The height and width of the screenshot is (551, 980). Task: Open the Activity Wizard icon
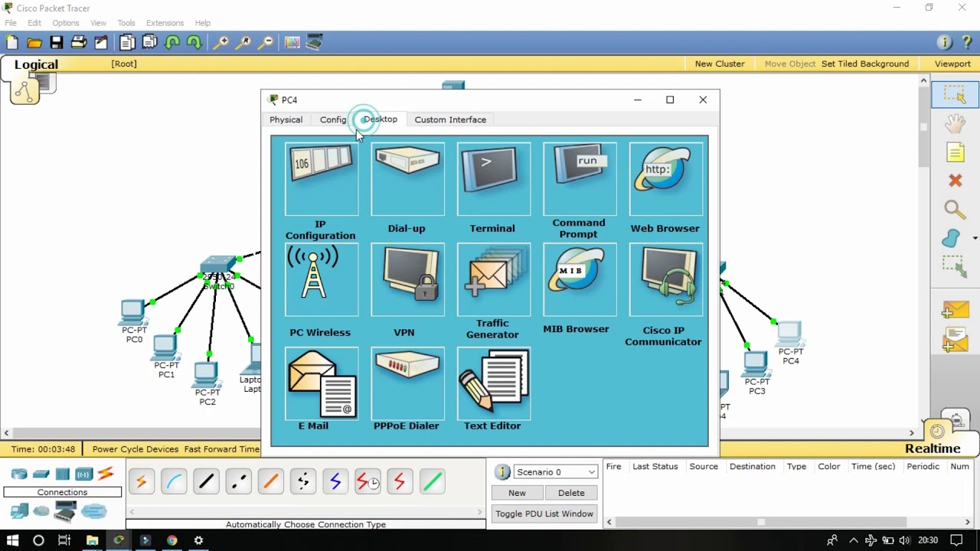click(101, 43)
